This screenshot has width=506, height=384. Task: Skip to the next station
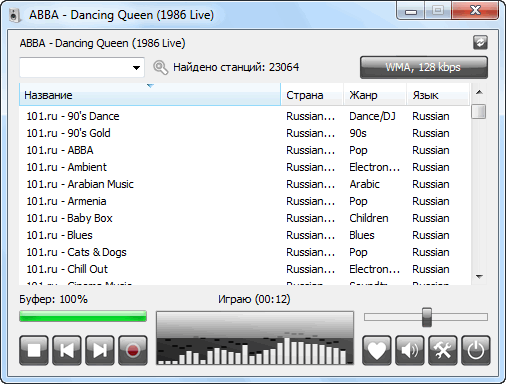coord(100,350)
